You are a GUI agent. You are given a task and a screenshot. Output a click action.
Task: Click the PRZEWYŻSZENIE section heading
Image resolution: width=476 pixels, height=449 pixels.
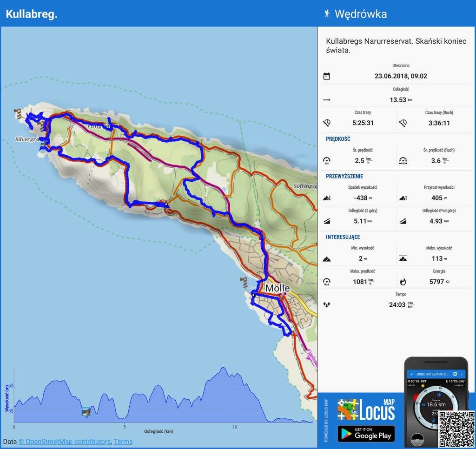pyautogui.click(x=344, y=176)
